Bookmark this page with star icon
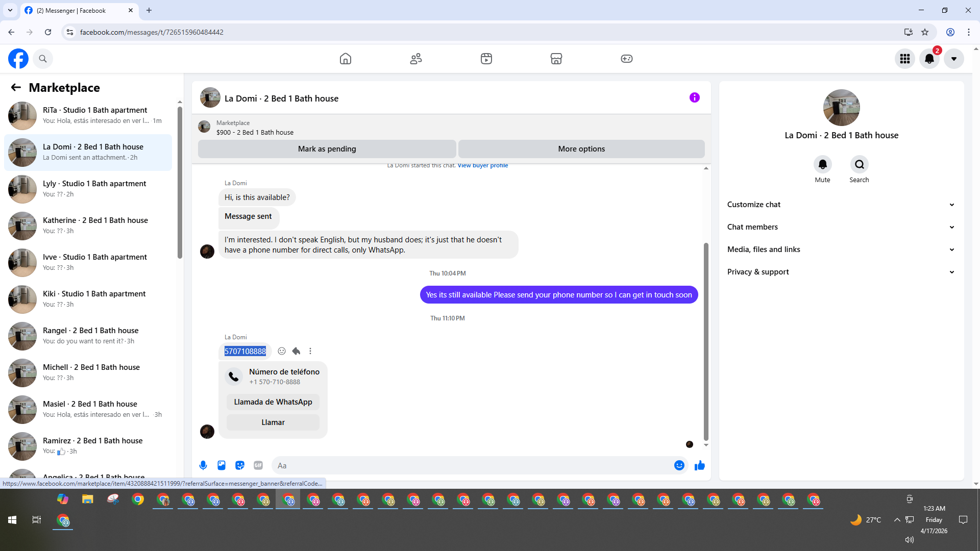 (925, 32)
